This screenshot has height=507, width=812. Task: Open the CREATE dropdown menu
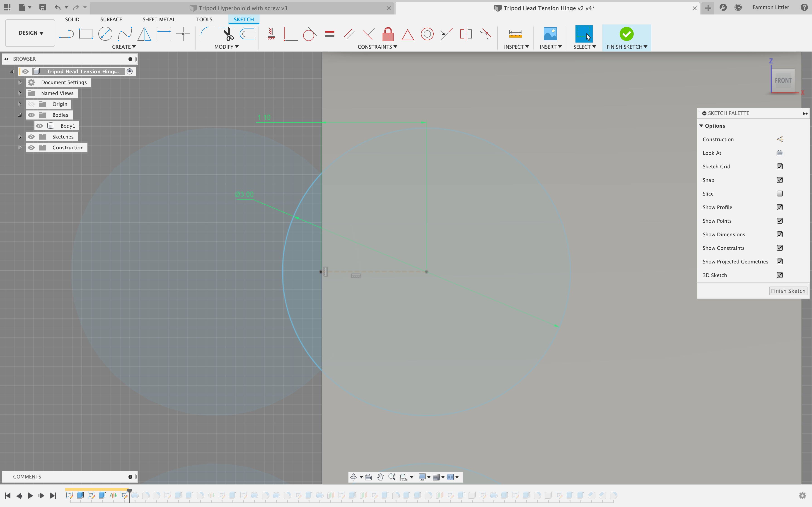coord(124,47)
